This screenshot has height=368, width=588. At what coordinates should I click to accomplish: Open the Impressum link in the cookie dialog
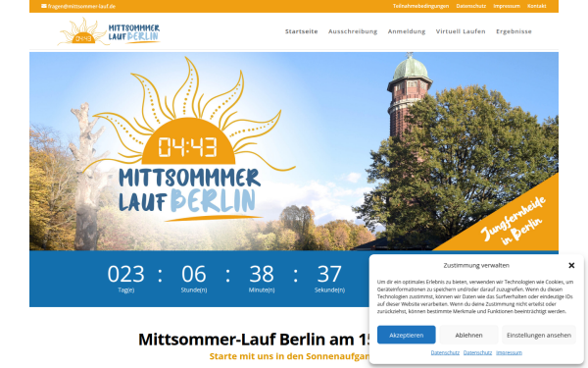tap(509, 352)
